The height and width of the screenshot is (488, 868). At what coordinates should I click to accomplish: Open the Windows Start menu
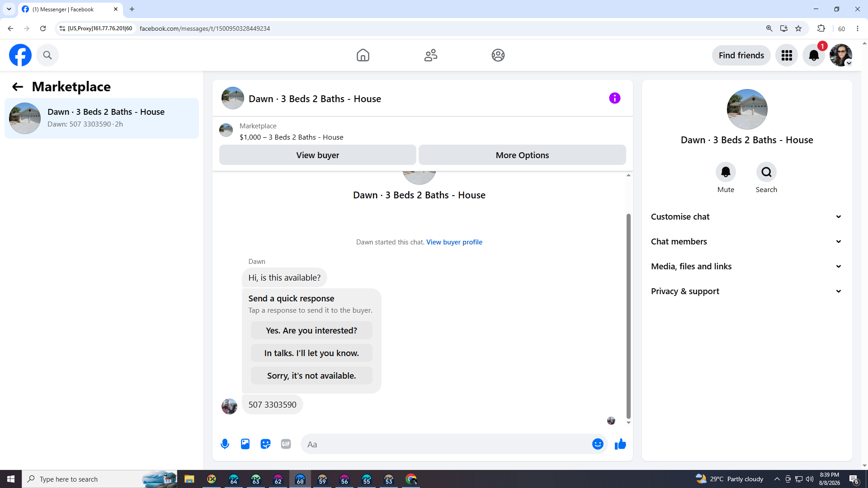point(11,479)
